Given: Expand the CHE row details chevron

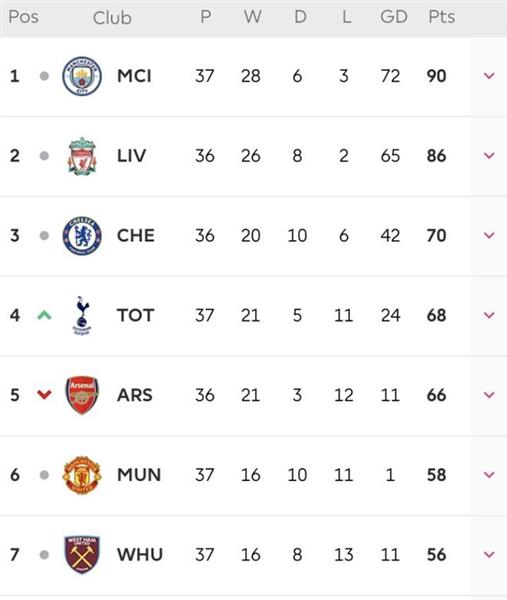Looking at the screenshot, I should [489, 235].
